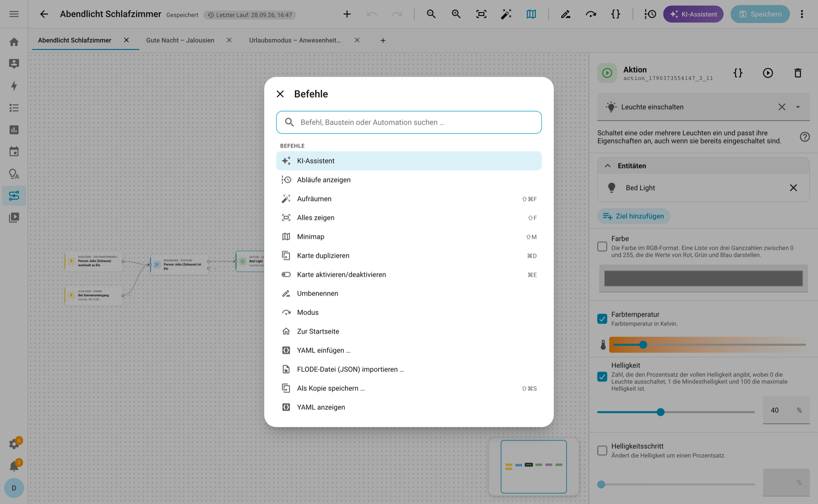818x504 pixels.
Task: Run the action with play icon
Action: point(768,73)
